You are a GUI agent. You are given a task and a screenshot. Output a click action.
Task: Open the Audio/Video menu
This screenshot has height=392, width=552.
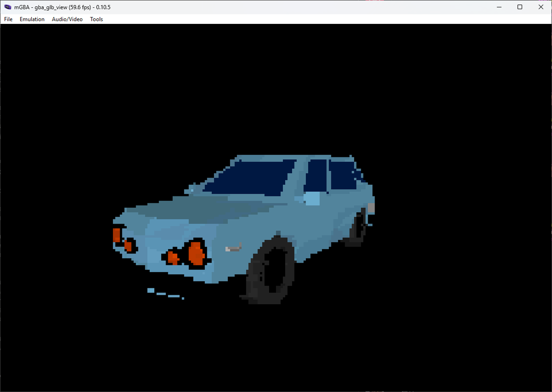pyautogui.click(x=67, y=19)
